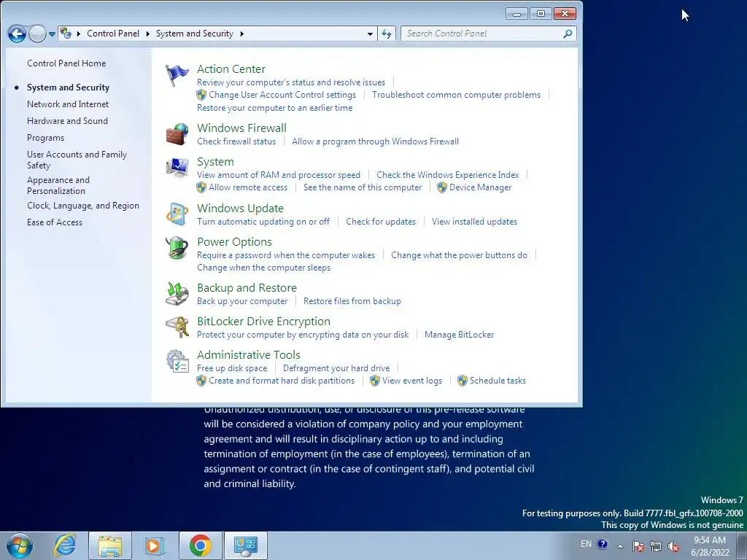
Task: Click Allow a program through Windows Firewall
Action: coord(375,141)
